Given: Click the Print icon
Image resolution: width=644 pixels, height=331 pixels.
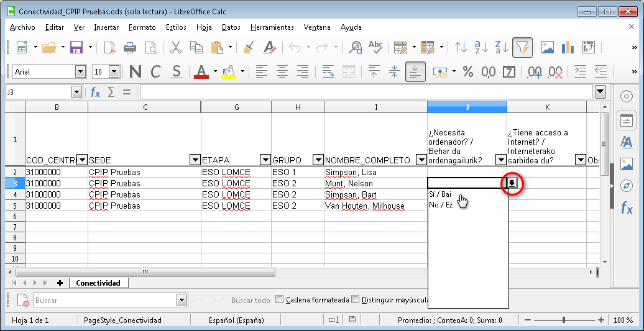Looking at the screenshot, I should click(x=130, y=48).
